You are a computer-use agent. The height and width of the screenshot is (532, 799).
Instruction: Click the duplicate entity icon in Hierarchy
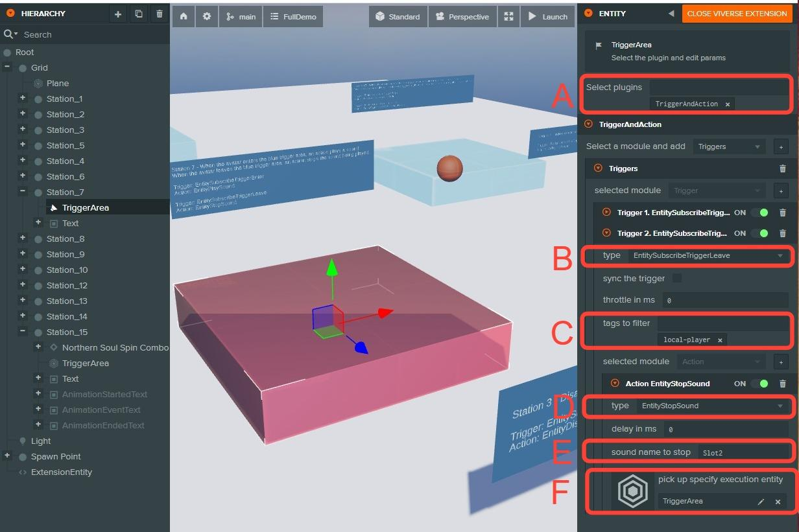coord(138,14)
